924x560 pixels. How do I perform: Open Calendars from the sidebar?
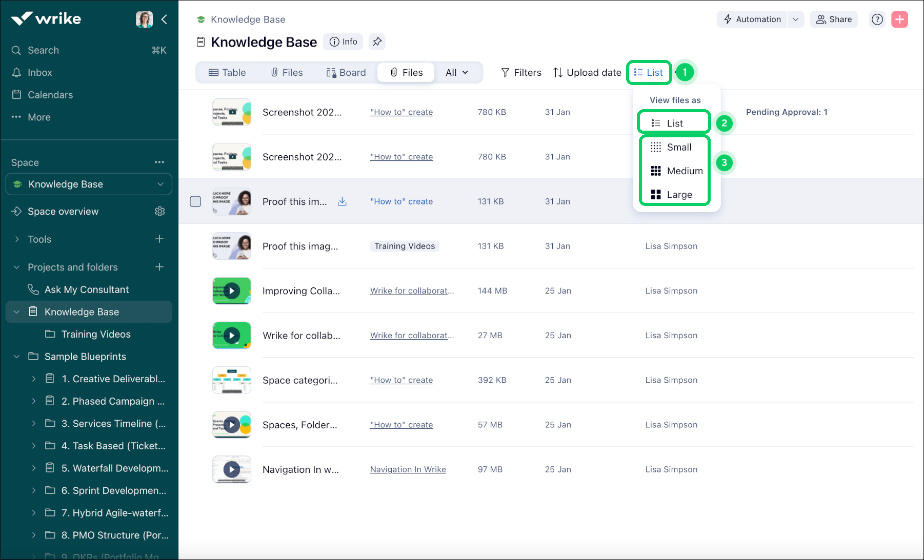[x=50, y=94]
